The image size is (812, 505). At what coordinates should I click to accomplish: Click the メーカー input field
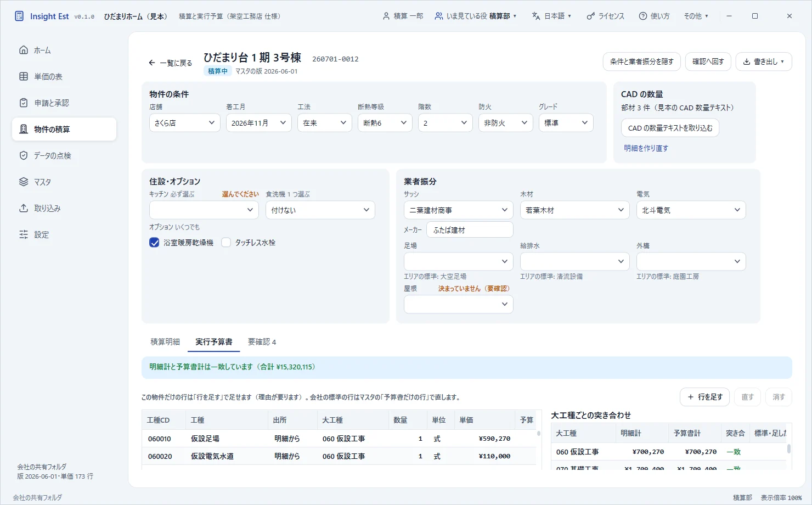click(x=470, y=229)
